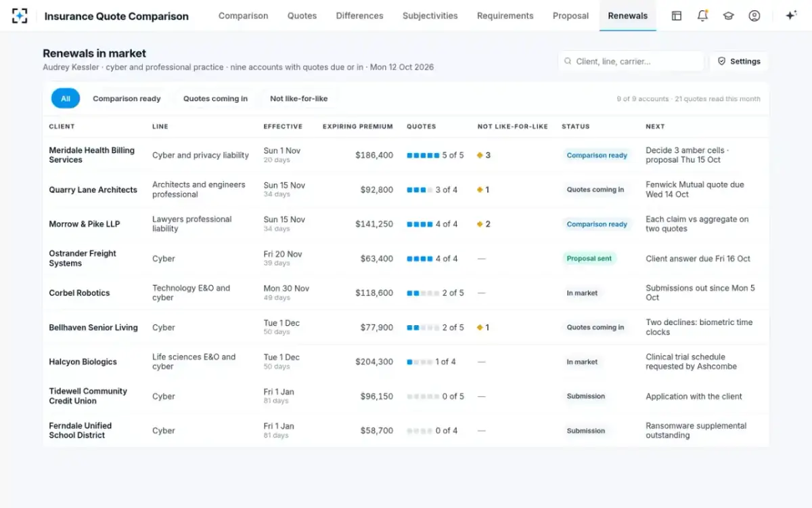The width and height of the screenshot is (812, 508).
Task: Open Tidewell Community Credit Union account
Action: tap(88, 396)
